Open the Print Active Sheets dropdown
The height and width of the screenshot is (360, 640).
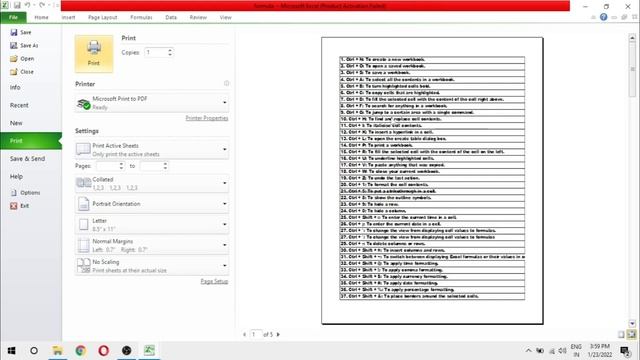(152, 149)
